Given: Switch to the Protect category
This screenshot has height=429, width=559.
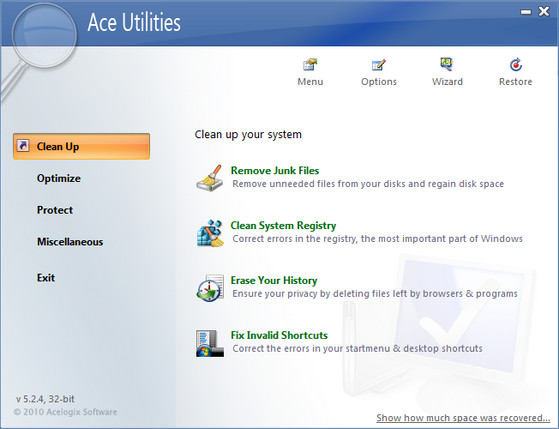Looking at the screenshot, I should pyautogui.click(x=55, y=210).
